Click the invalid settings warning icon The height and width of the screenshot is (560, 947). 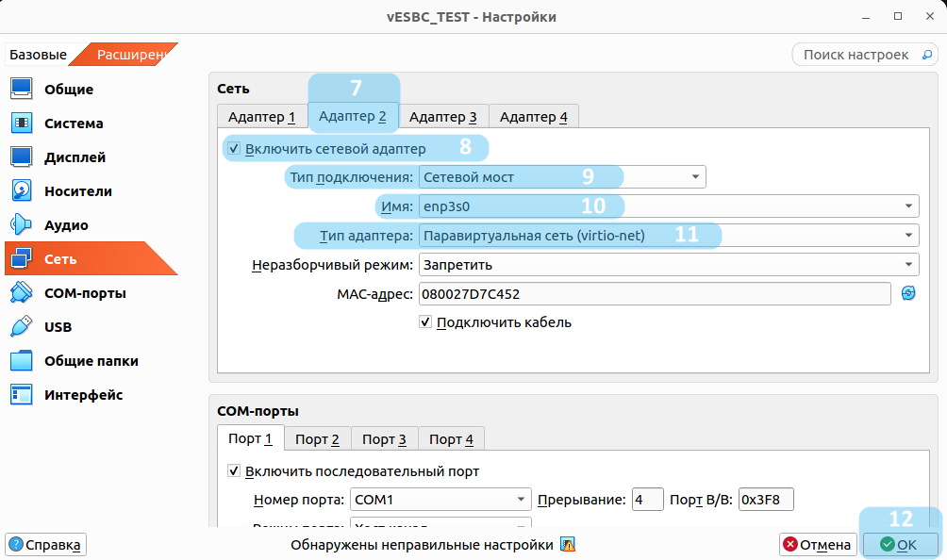pos(568,545)
